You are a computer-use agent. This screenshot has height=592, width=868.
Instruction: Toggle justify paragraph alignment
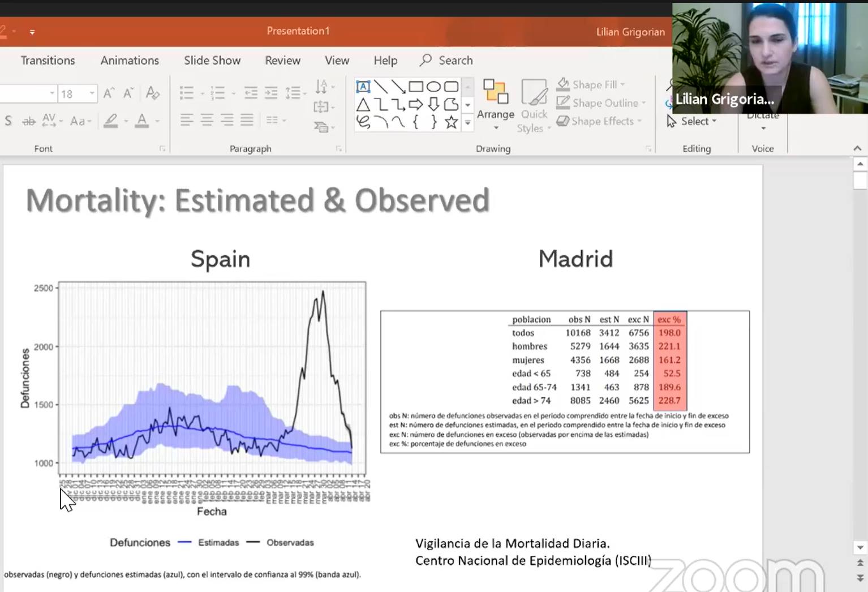click(x=247, y=119)
